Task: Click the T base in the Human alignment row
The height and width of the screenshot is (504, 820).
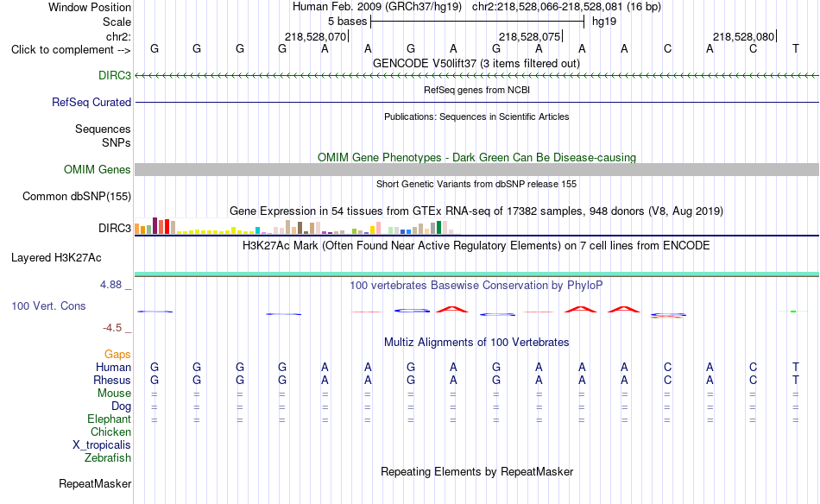Action: 796,367
